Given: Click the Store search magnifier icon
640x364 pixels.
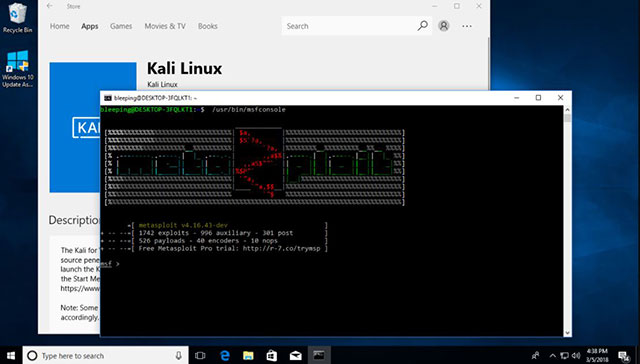Looking at the screenshot, I should [x=423, y=26].
